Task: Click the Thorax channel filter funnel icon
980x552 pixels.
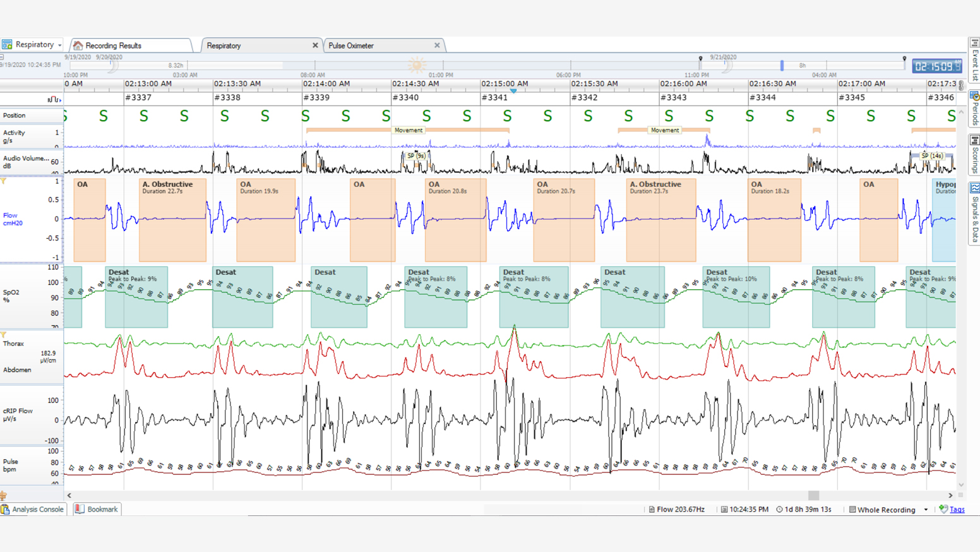Action: click(4, 335)
